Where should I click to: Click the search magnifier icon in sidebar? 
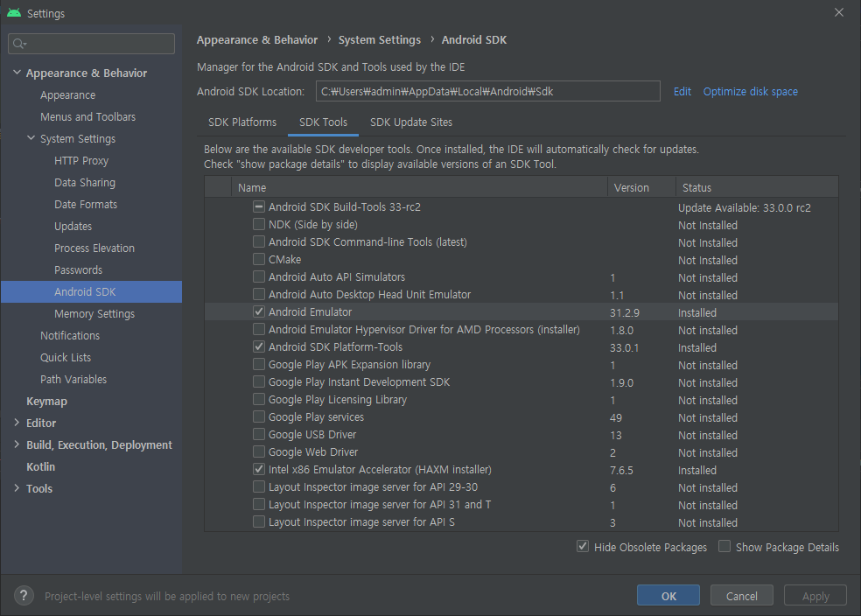(x=19, y=44)
